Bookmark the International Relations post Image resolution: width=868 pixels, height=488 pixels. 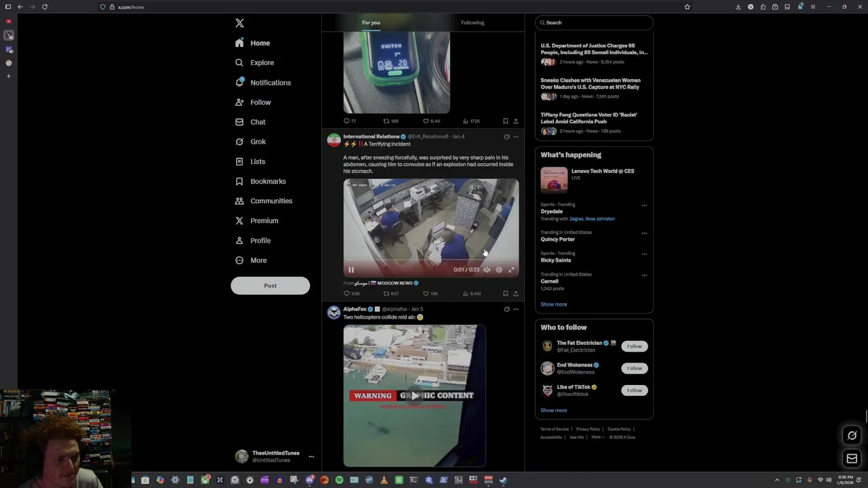pyautogui.click(x=505, y=293)
